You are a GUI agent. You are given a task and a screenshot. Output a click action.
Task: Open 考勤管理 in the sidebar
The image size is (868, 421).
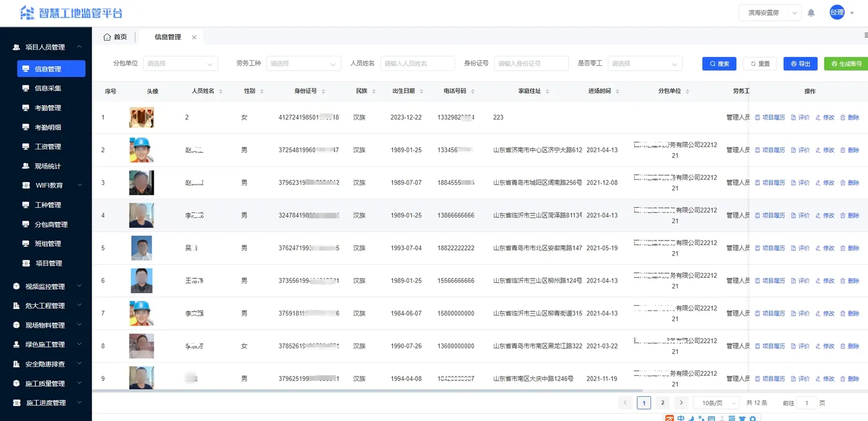point(48,108)
